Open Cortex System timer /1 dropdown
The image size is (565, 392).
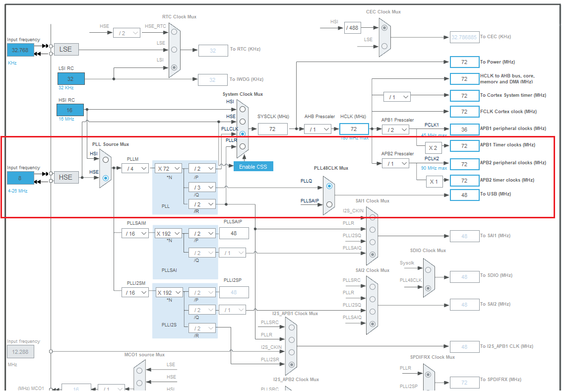click(x=397, y=97)
